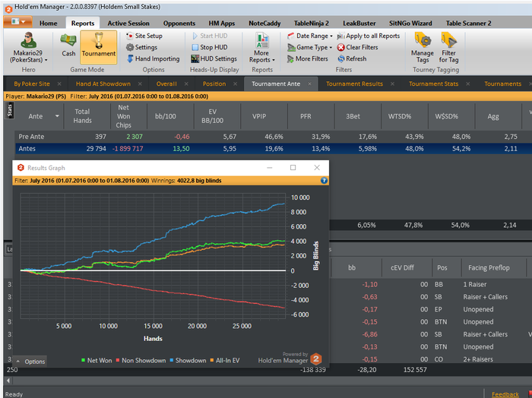Screen dimensions: 532x398
Task: Open the SitNGo Wizard tab
Action: (x=410, y=23)
